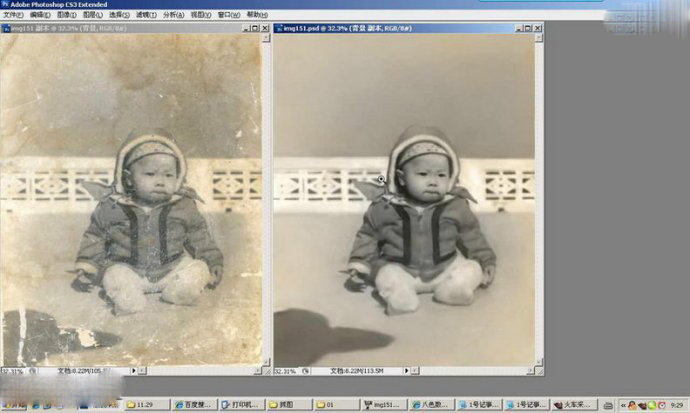The width and height of the screenshot is (690, 413).
Task: Click zoom percentage field in img151.psd window
Action: point(286,371)
